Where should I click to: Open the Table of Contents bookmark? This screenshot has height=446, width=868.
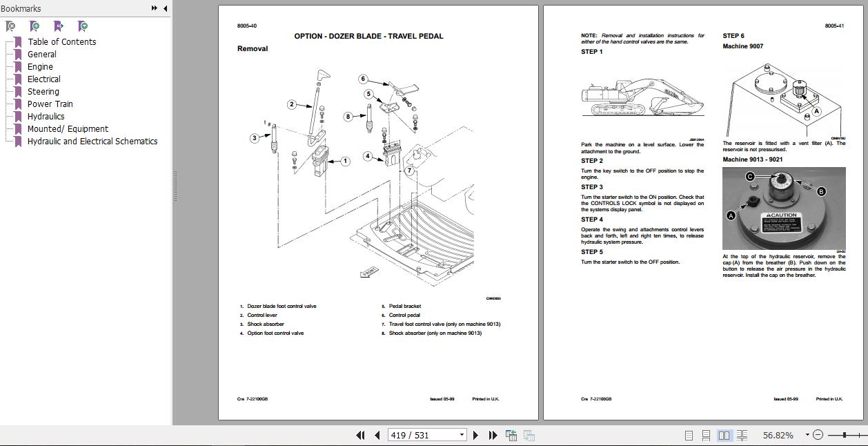coord(63,41)
